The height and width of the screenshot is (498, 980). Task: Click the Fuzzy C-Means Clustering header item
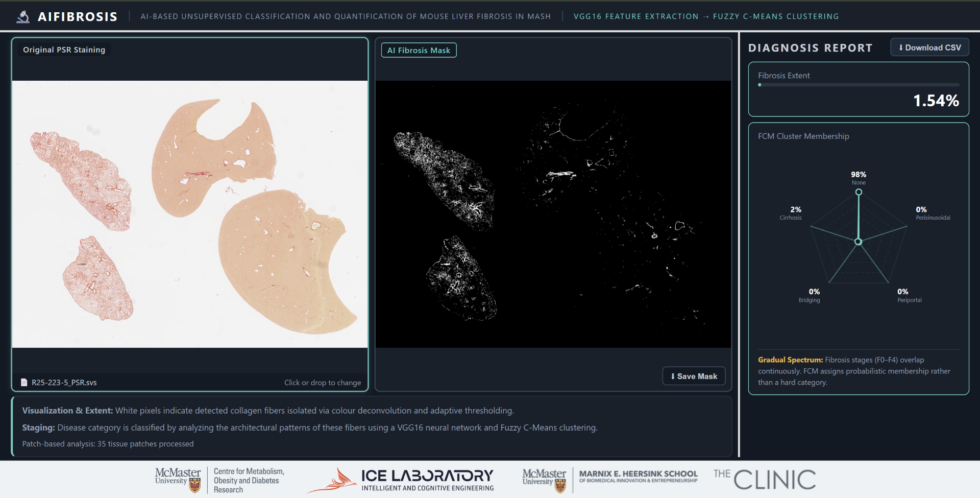coord(776,16)
